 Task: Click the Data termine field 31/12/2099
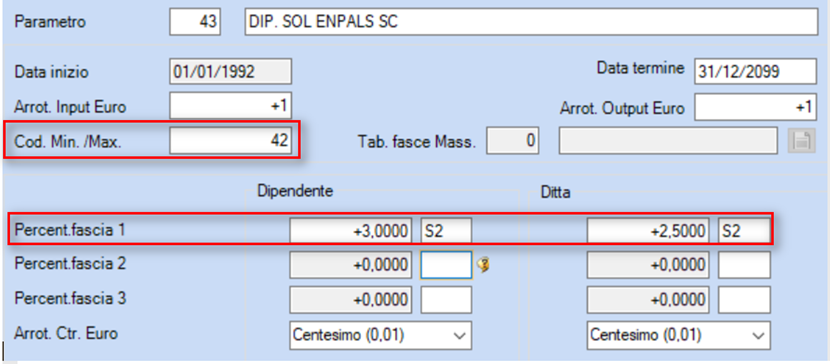point(755,71)
